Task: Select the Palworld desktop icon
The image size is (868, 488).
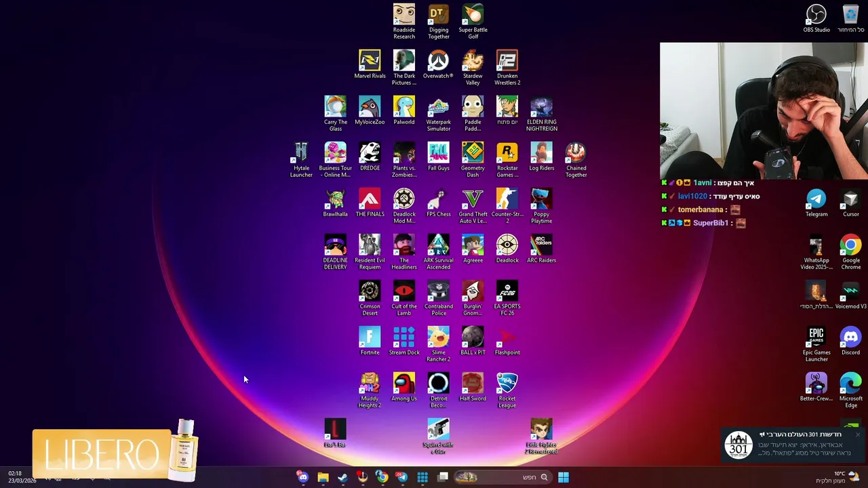Action: pos(404,110)
